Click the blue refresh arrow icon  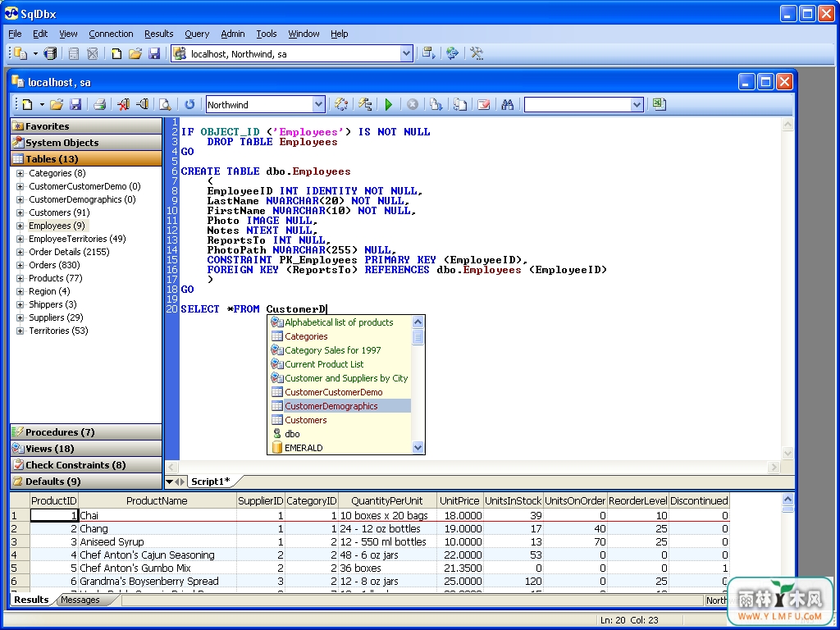[189, 104]
